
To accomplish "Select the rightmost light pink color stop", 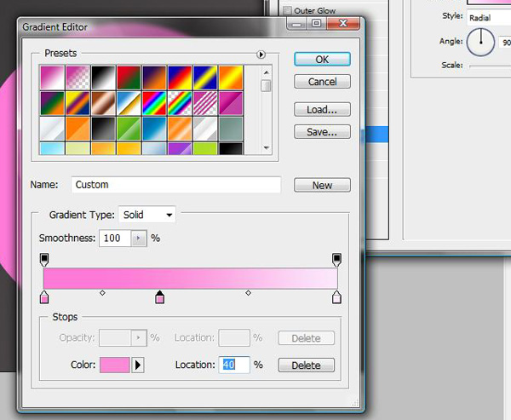I will tap(336, 297).
